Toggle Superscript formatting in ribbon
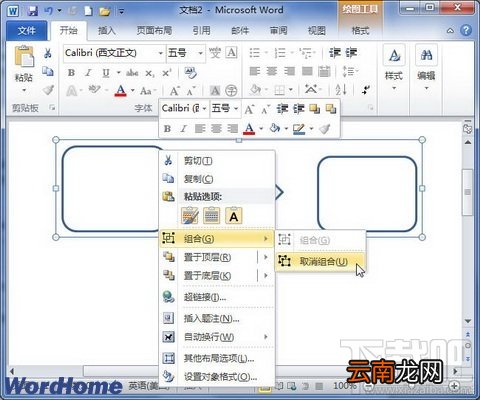Image resolution: width=480 pixels, height=400 pixels. tap(167, 73)
